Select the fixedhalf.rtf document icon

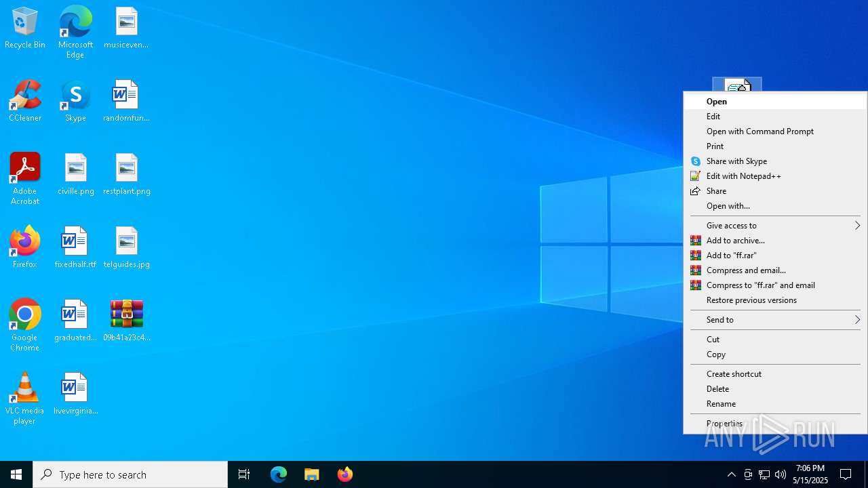(75, 248)
